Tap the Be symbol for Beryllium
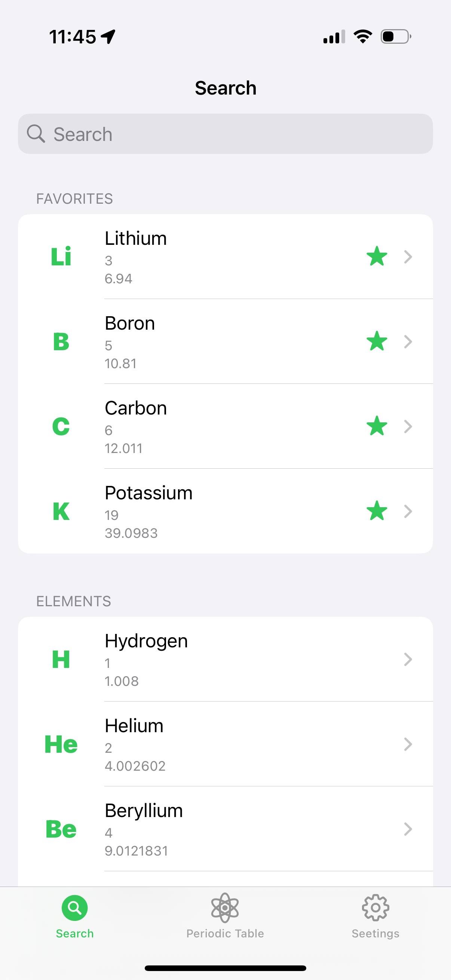Viewport: 451px width, 980px height. (61, 829)
